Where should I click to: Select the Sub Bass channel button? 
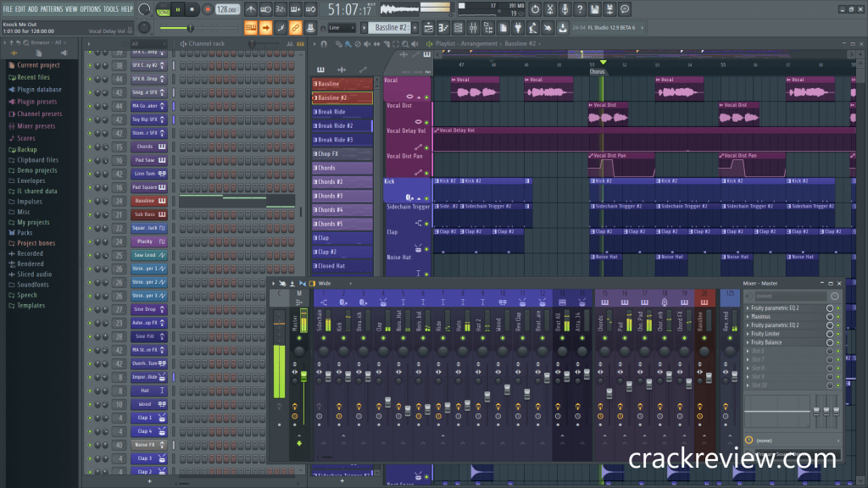[x=144, y=214]
